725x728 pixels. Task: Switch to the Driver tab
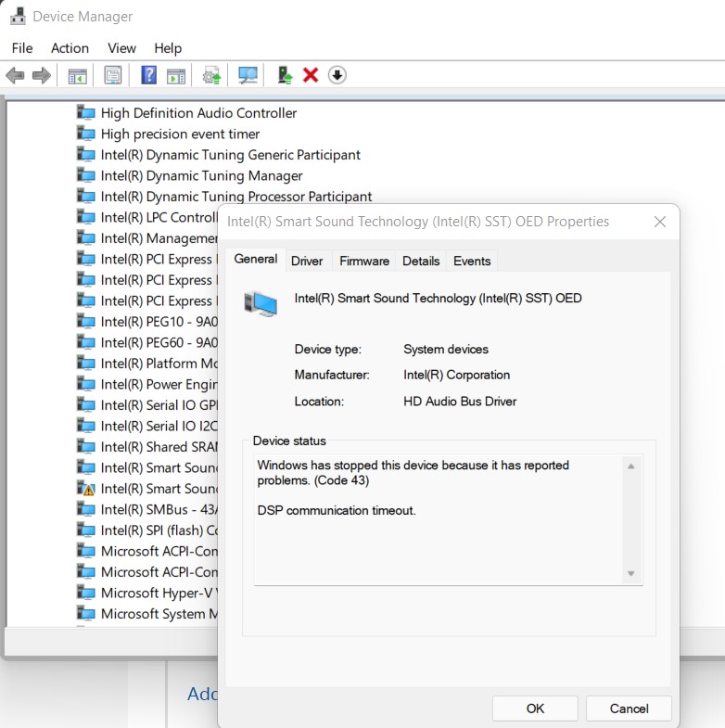[307, 261]
